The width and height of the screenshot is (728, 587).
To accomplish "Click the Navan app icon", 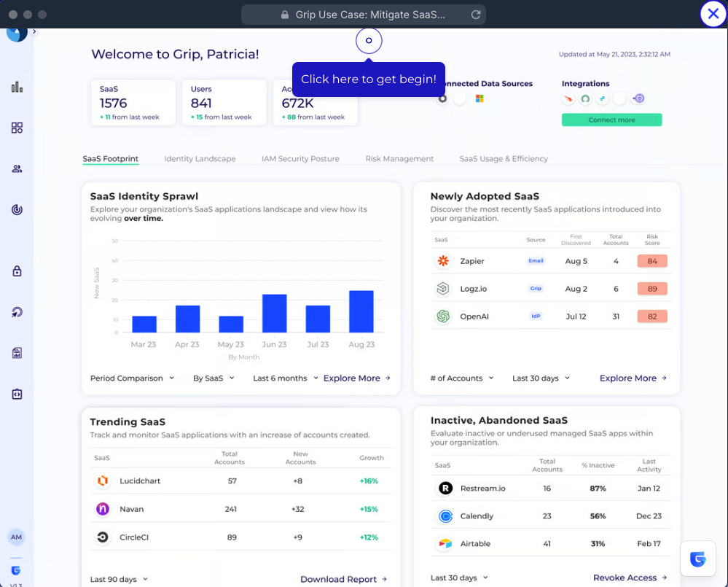I will point(103,509).
